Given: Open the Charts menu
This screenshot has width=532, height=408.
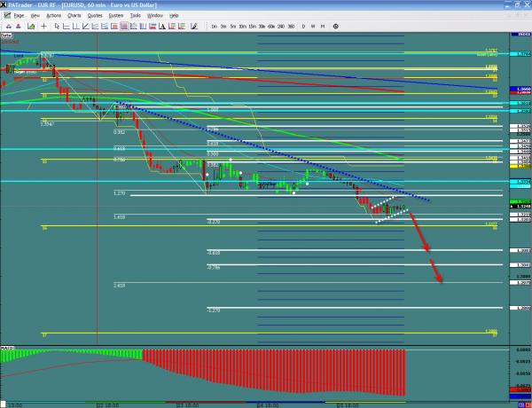Looking at the screenshot, I should pyautogui.click(x=75, y=16).
